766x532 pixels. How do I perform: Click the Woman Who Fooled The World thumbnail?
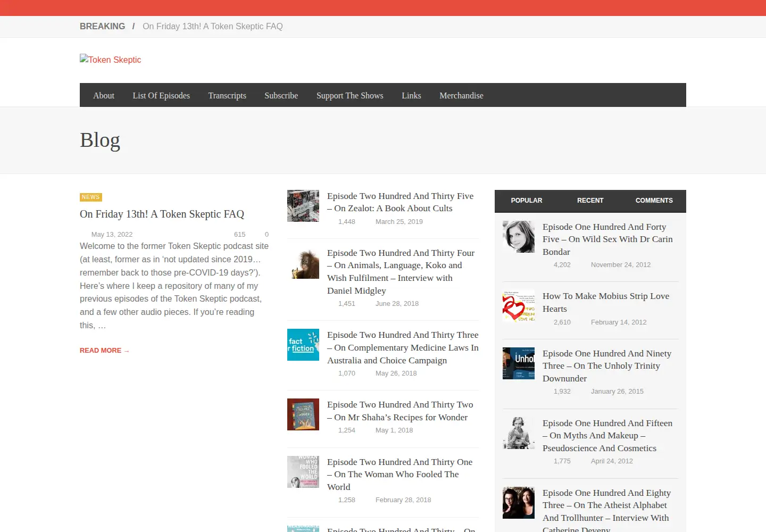point(303,472)
